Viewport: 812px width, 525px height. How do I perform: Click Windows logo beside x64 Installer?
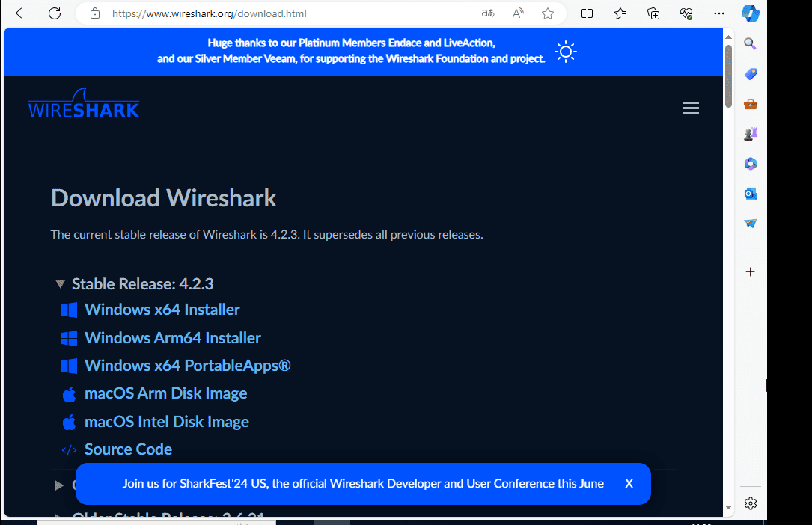(x=69, y=310)
